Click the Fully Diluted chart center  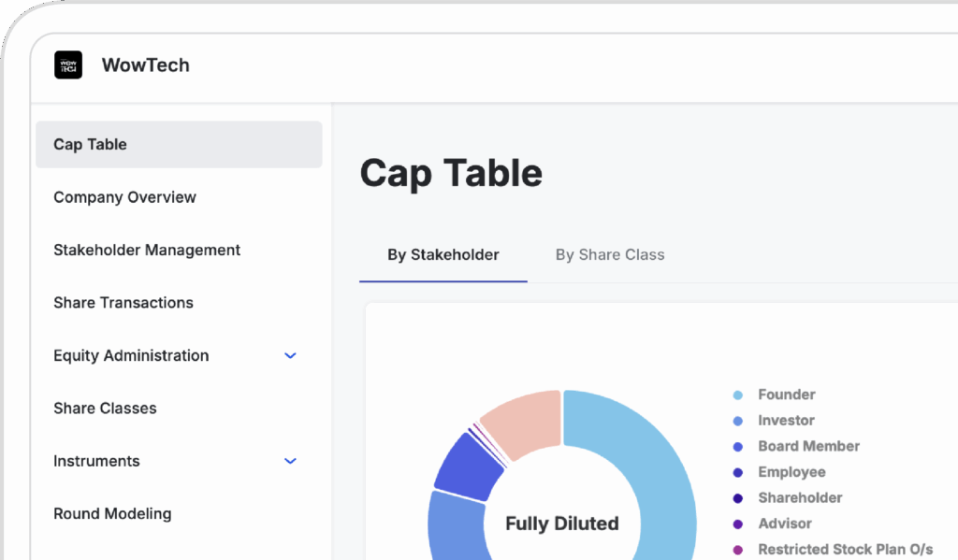point(561,524)
